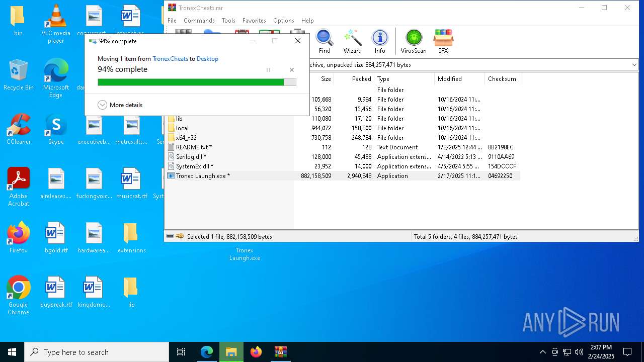This screenshot has width=644, height=362.
Task: Select the metresults... image file on desktop
Action: click(x=131, y=129)
